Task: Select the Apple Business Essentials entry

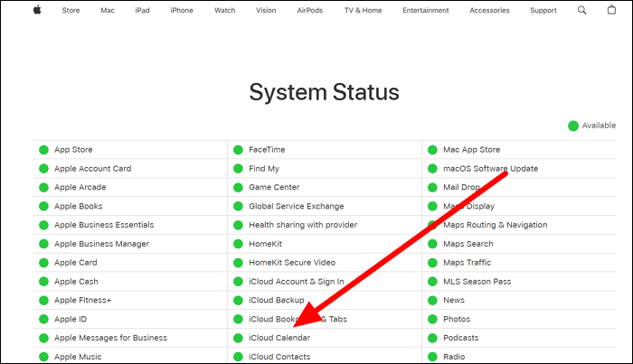Action: (x=104, y=225)
